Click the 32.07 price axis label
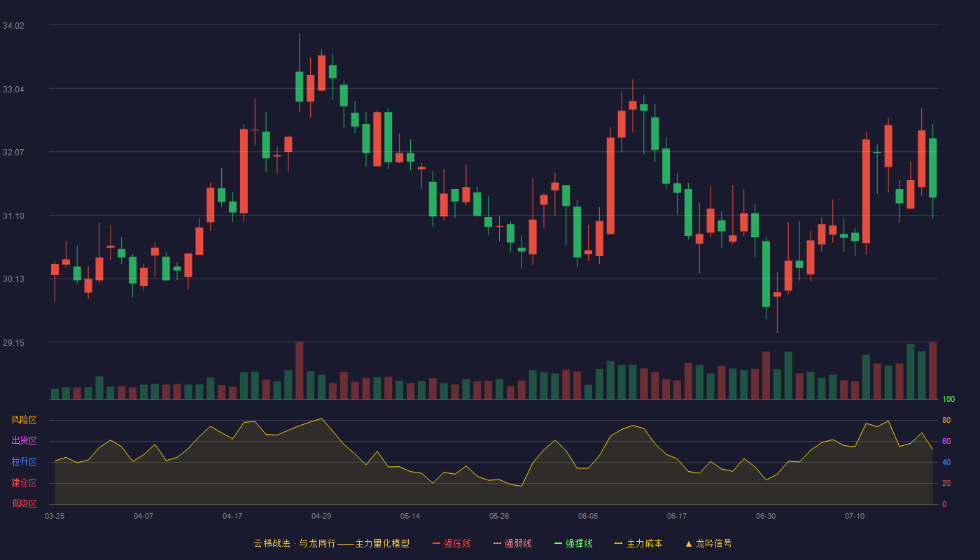Viewport: 980px width, 560px height. (13, 153)
